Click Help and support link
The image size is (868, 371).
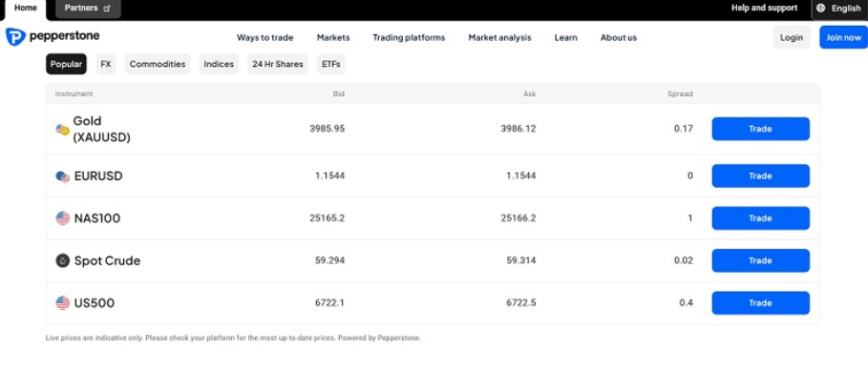point(765,8)
